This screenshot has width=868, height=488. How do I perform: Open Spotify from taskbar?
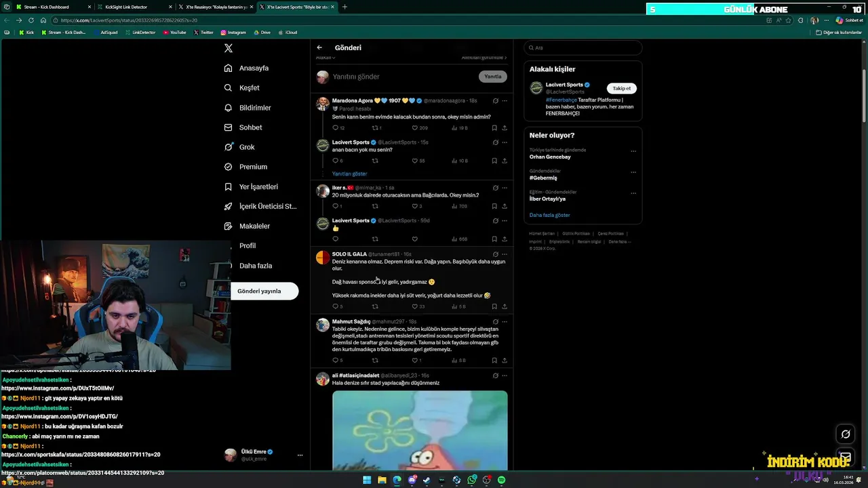point(501,480)
